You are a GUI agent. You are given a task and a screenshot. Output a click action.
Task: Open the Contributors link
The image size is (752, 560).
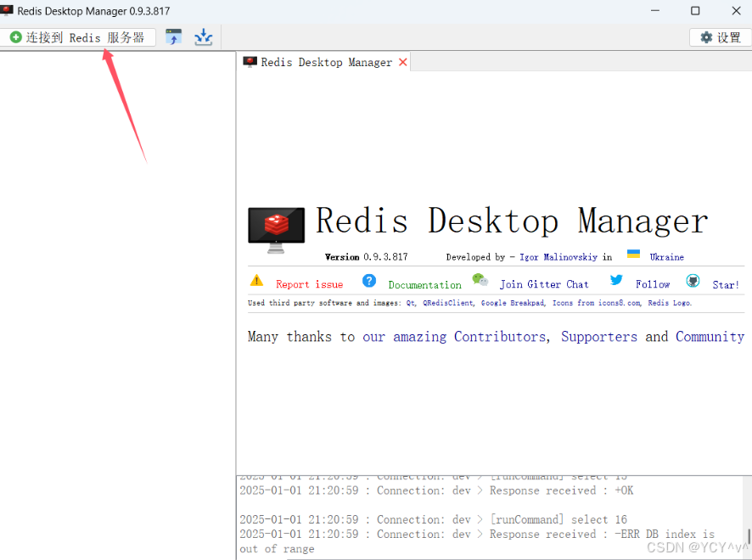point(499,337)
